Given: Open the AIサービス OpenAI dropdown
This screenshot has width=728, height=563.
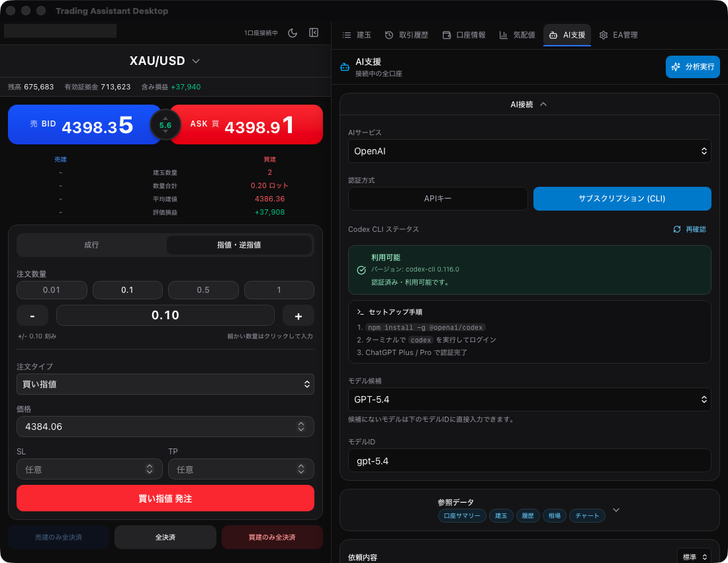Looking at the screenshot, I should click(x=529, y=151).
